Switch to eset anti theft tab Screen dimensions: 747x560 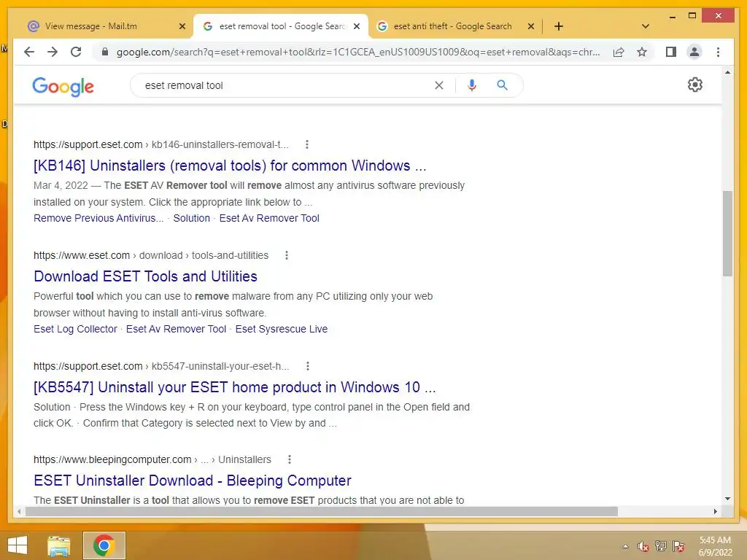click(x=452, y=26)
